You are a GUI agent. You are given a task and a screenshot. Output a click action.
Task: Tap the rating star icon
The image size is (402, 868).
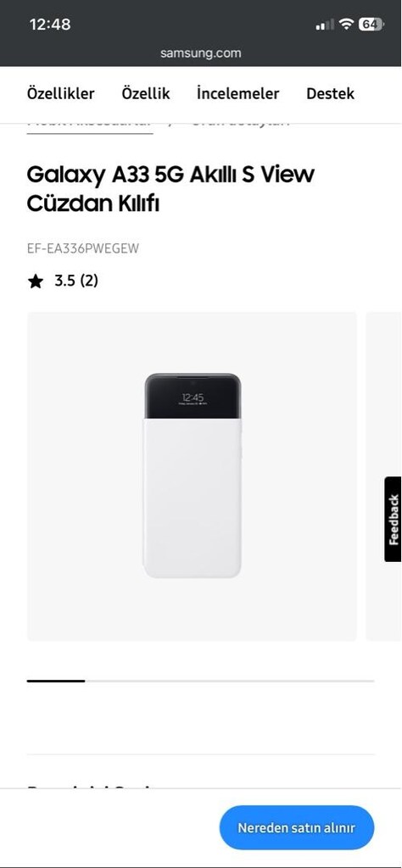click(x=36, y=281)
